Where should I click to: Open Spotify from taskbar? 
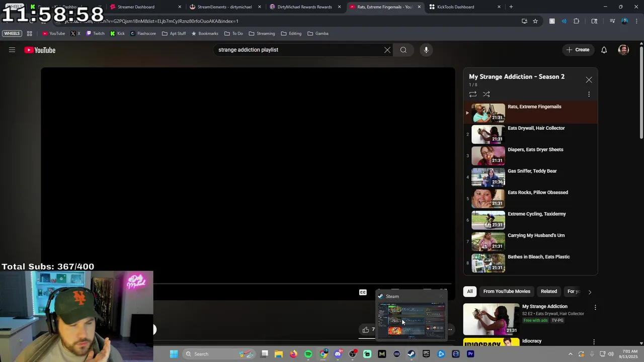point(308,354)
